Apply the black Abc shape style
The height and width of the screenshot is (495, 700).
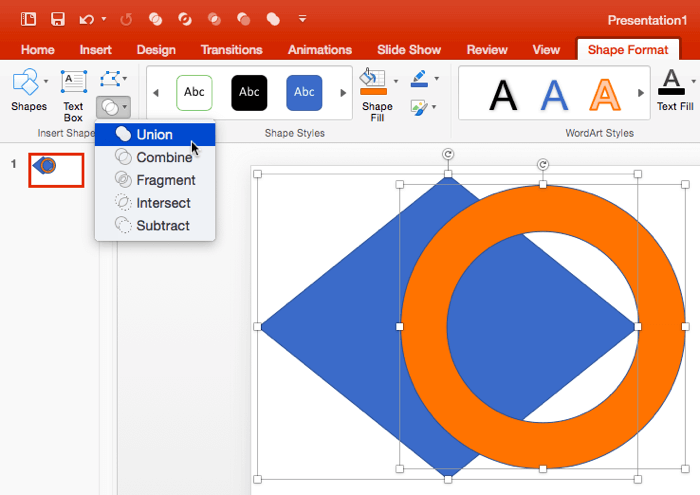[x=249, y=93]
